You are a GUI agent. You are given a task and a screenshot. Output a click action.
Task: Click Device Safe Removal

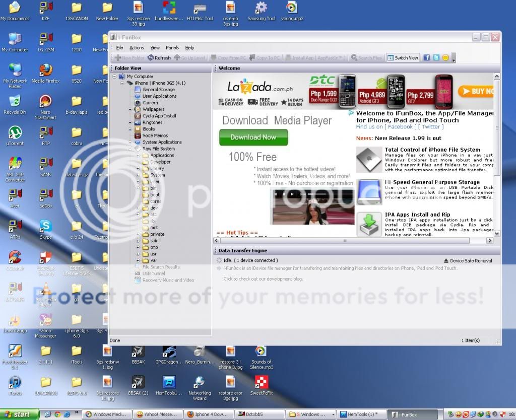468,260
